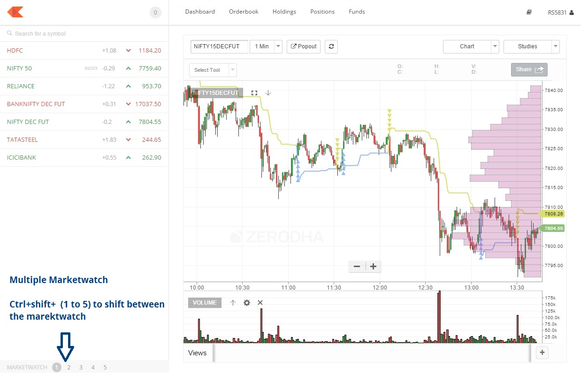Viewport: 588px width, 376px height.
Task: Focus the Search for a symbol field
Action: (x=84, y=34)
